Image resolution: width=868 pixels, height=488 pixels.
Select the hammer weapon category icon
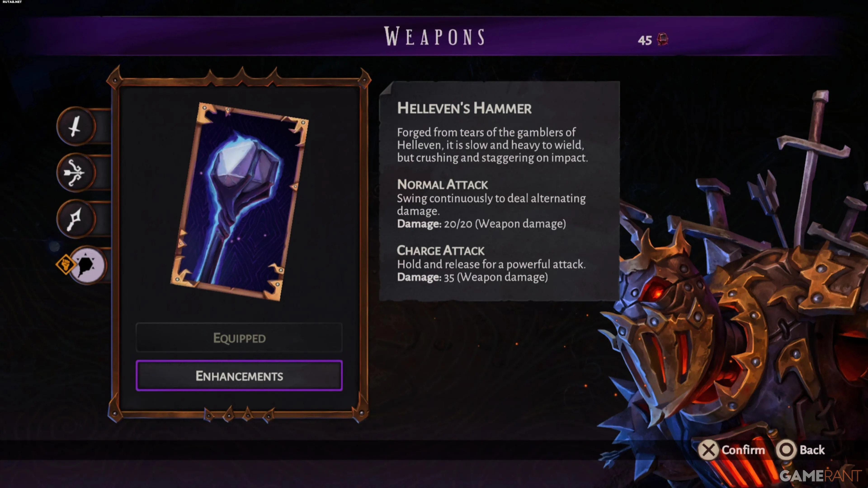pos(88,265)
